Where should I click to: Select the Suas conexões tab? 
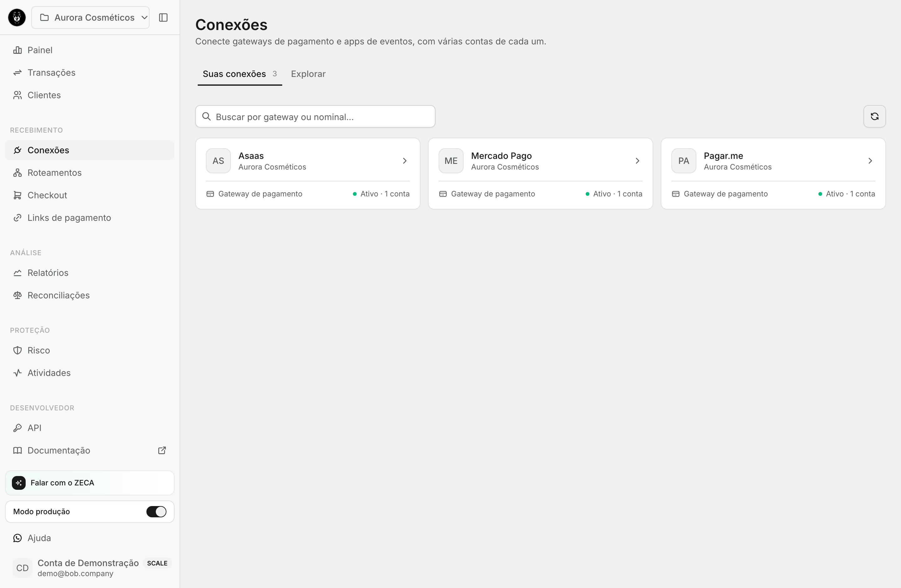[240, 74]
